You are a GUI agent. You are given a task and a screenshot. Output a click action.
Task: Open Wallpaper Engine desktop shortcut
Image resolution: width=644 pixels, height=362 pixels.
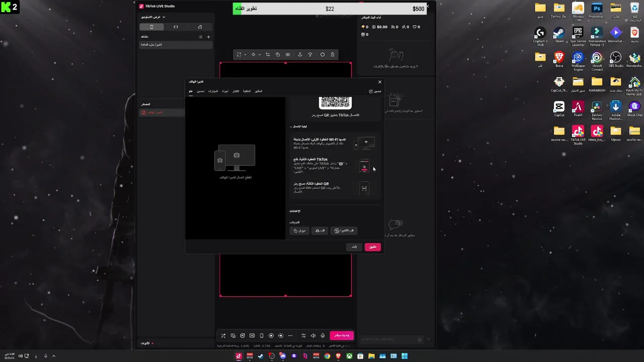point(578,61)
